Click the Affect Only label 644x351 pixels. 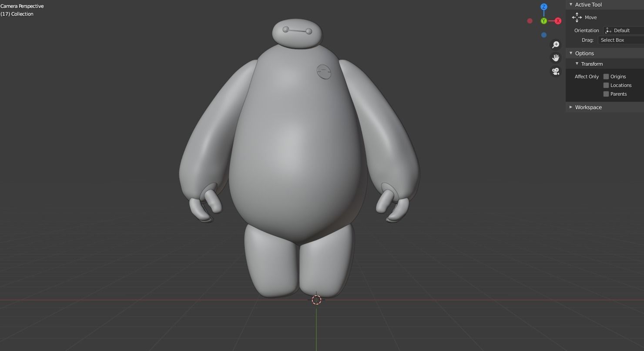click(587, 77)
